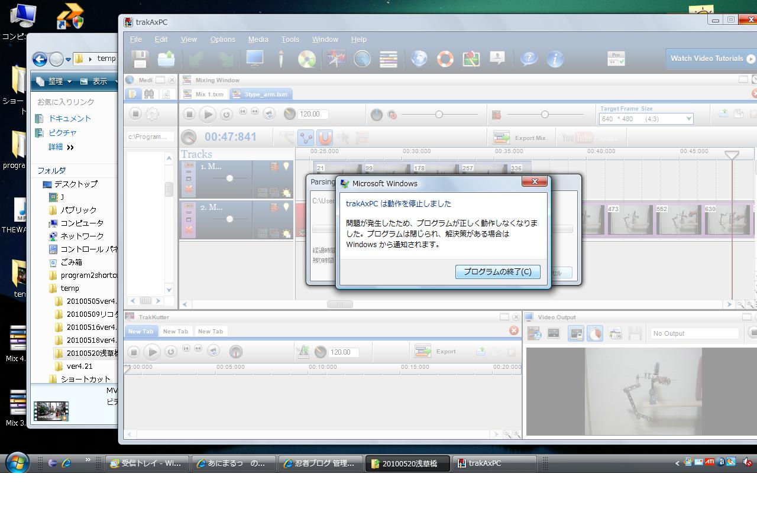Click the blue info 'i' icon
Viewport: 757px width, 532px height.
click(555, 59)
